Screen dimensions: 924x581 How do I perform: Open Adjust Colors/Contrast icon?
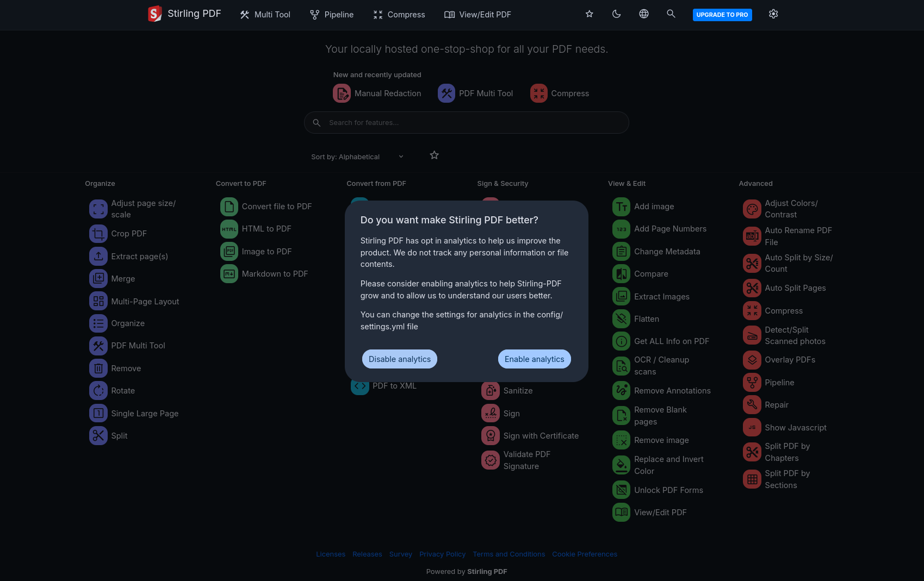752,209
